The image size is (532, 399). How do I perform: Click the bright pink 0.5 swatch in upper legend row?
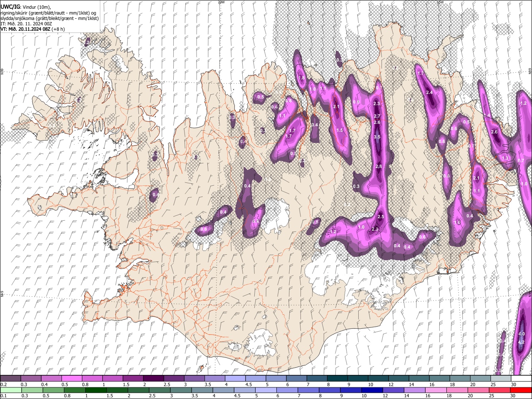71,378
